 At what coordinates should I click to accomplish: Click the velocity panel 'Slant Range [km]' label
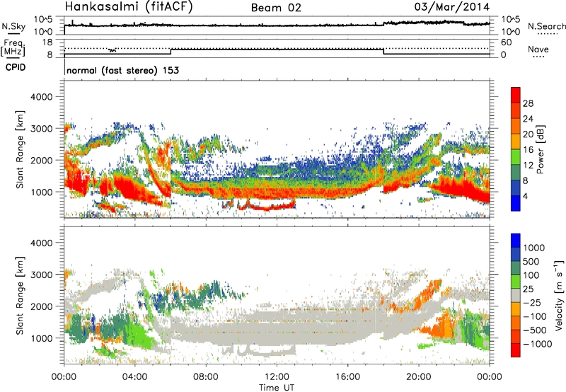tap(21, 296)
